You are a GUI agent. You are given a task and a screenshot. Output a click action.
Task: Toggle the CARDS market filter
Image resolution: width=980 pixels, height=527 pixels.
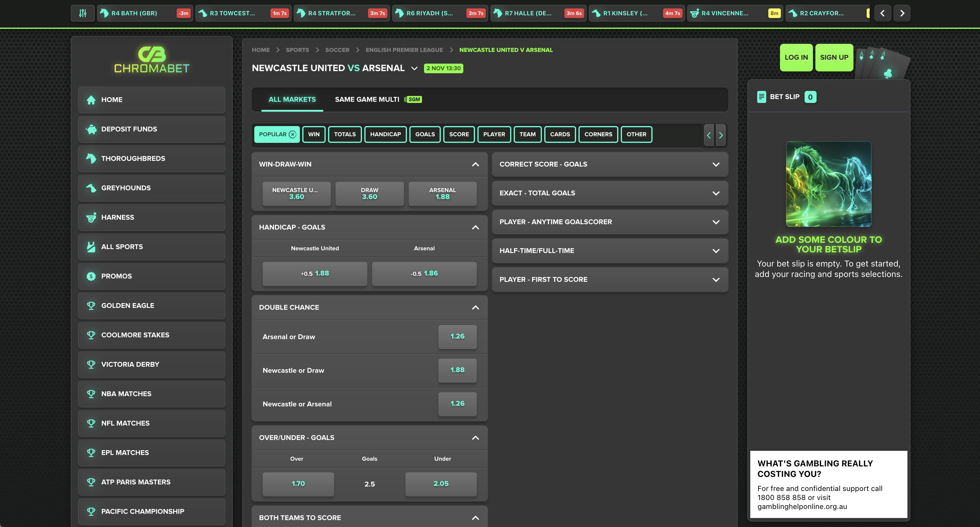(x=560, y=134)
